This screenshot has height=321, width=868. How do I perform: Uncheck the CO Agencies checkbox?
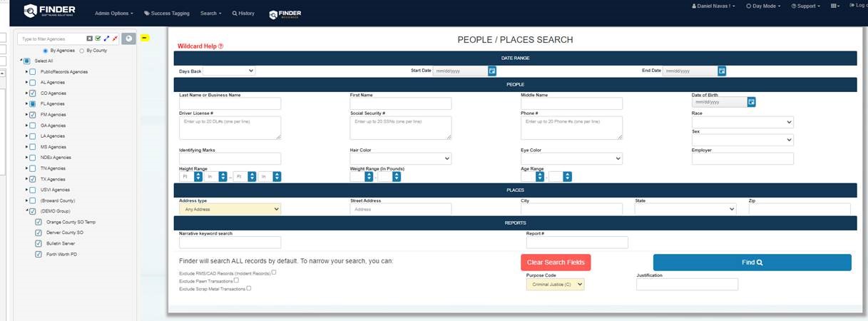(33, 93)
